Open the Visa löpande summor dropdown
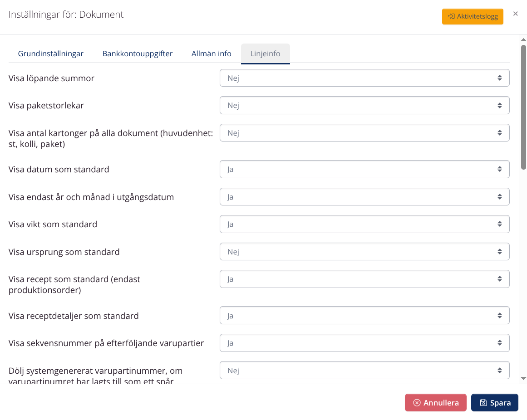The height and width of the screenshot is (420, 527). pyautogui.click(x=364, y=78)
